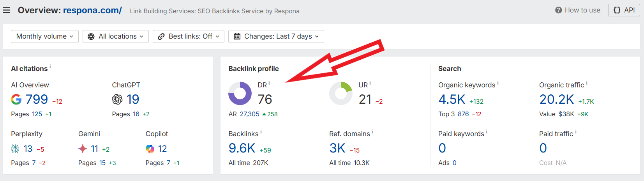Click Backlinks All time 207K text
644x181 pixels.
(x=248, y=163)
